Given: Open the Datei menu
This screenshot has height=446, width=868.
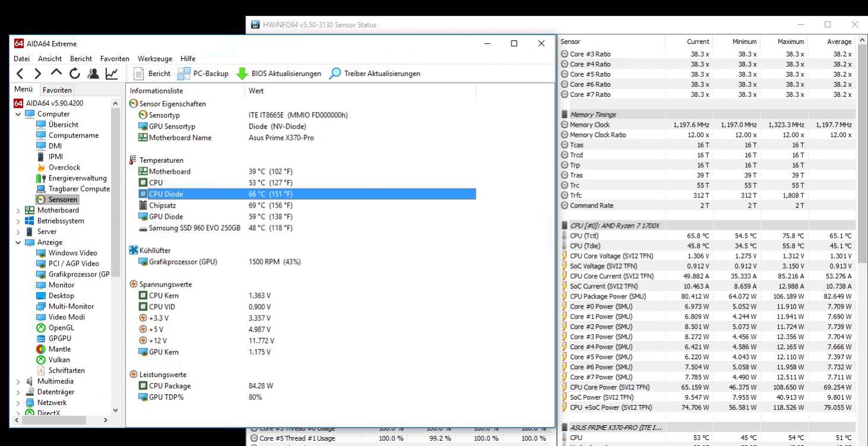Looking at the screenshot, I should coord(21,59).
